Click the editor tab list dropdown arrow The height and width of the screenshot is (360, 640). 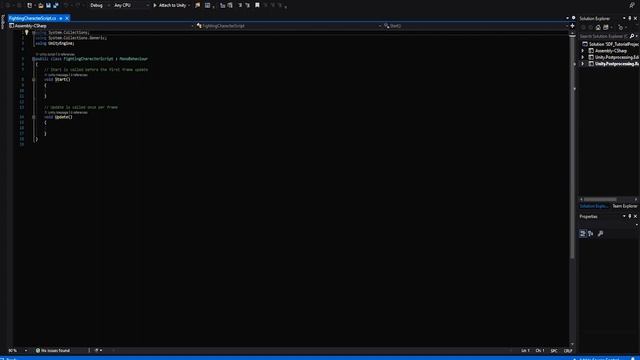(567, 18)
